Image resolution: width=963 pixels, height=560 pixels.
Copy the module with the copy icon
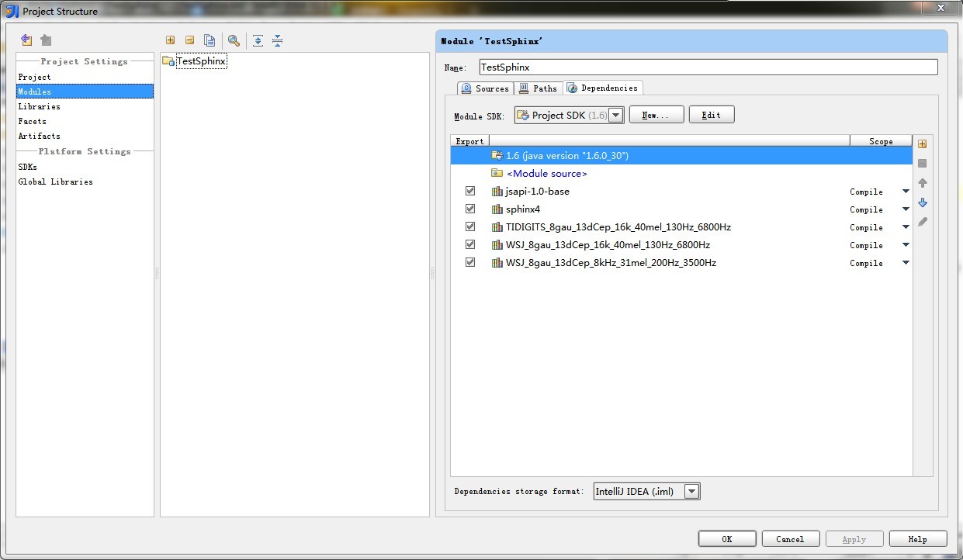(x=210, y=40)
